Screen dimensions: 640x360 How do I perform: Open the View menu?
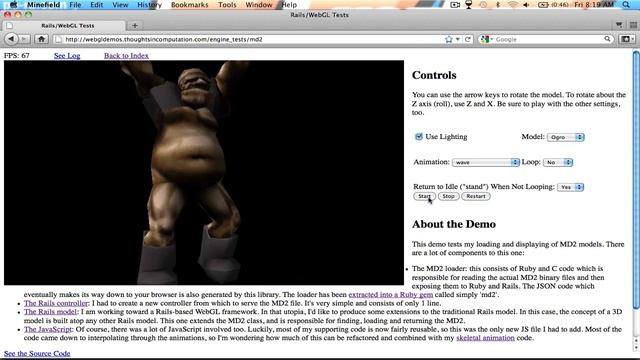pyautogui.click(x=120, y=4)
